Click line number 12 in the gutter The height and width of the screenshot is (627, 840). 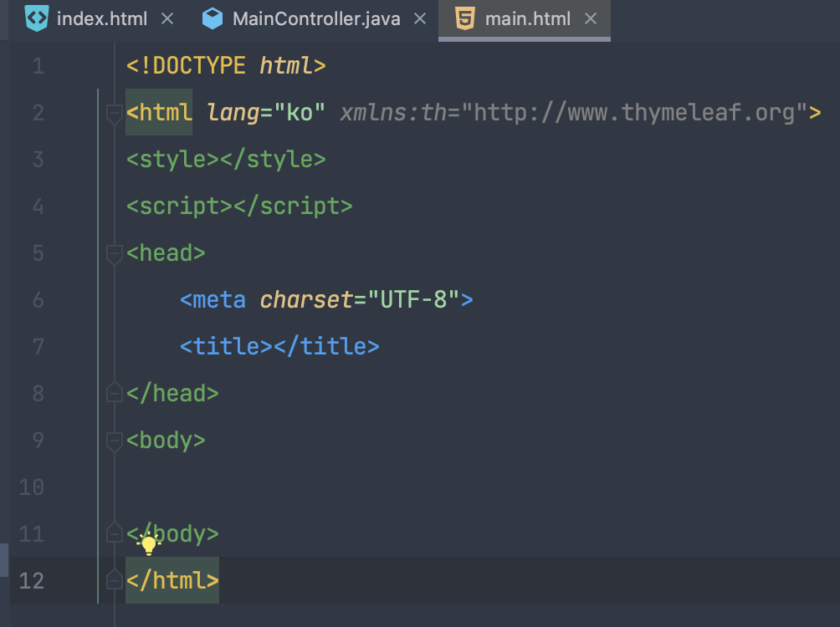pos(31,581)
